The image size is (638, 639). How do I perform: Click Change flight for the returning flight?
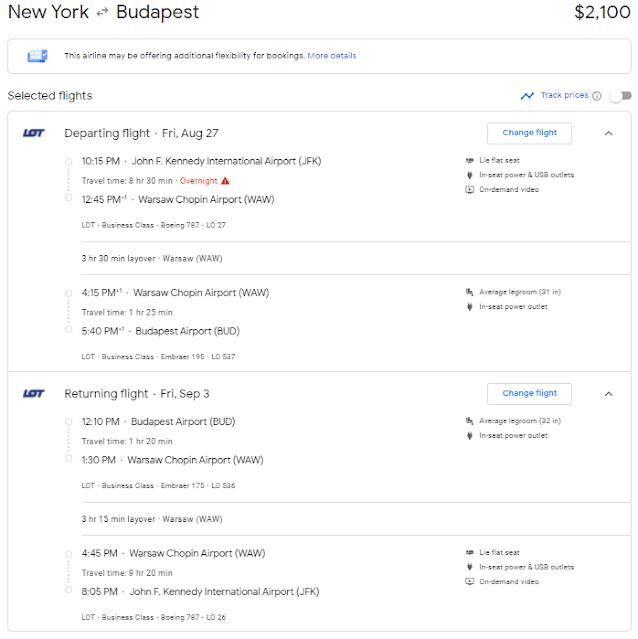[529, 393]
